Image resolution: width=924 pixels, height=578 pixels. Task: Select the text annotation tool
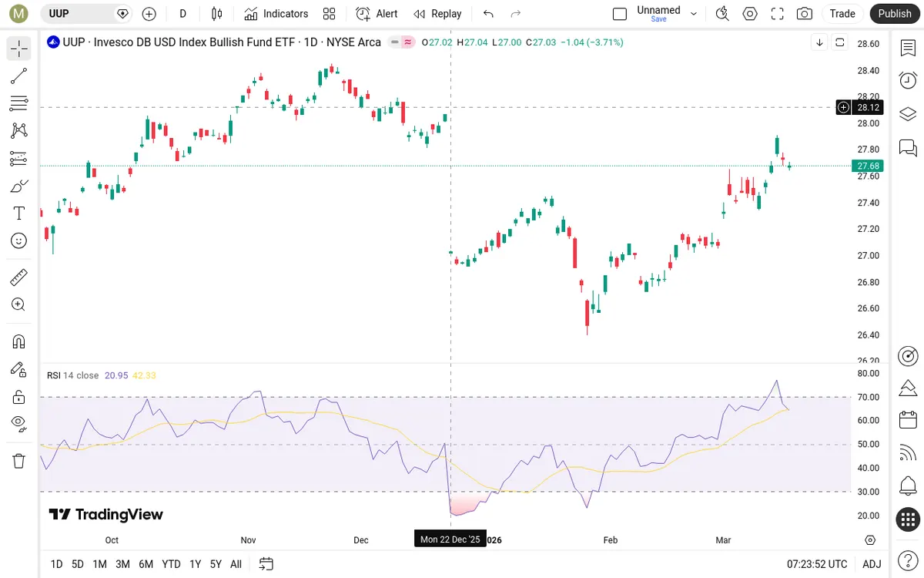pyautogui.click(x=19, y=213)
